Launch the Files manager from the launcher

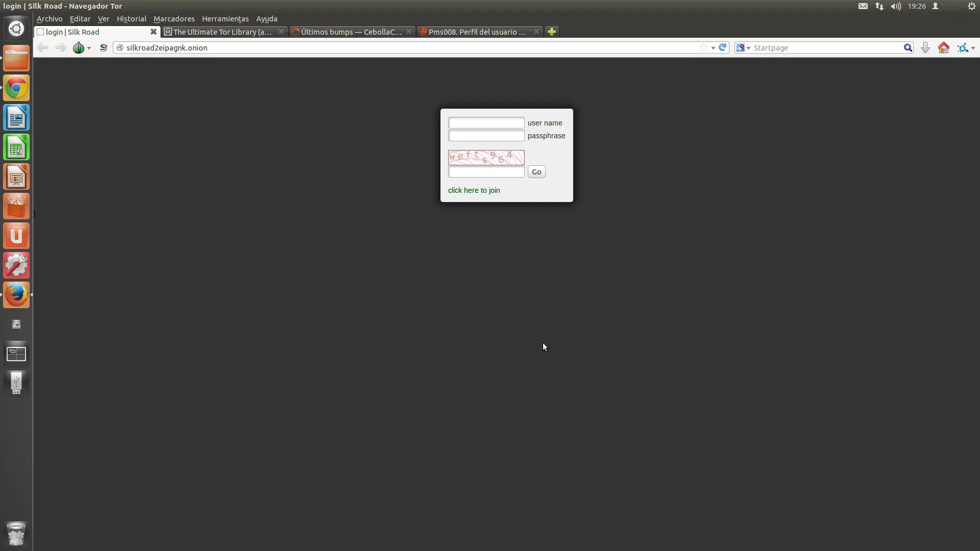(16, 58)
